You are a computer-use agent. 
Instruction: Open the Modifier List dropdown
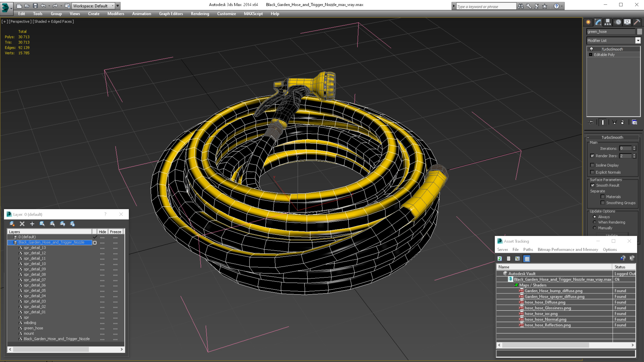tap(638, 40)
